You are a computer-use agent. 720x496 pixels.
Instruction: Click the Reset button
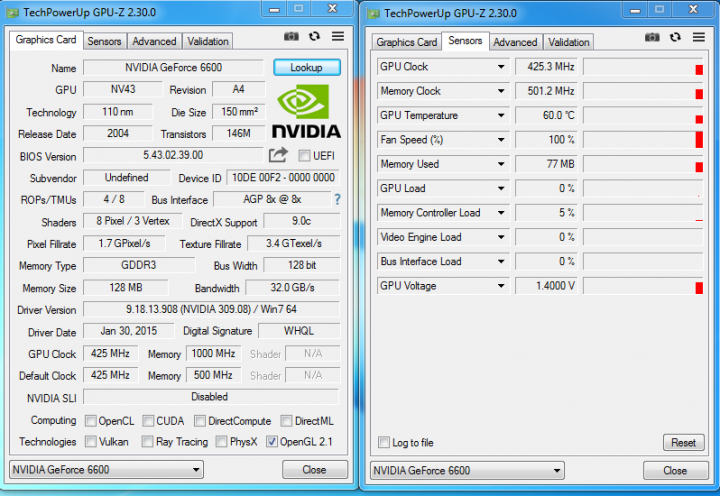[684, 443]
